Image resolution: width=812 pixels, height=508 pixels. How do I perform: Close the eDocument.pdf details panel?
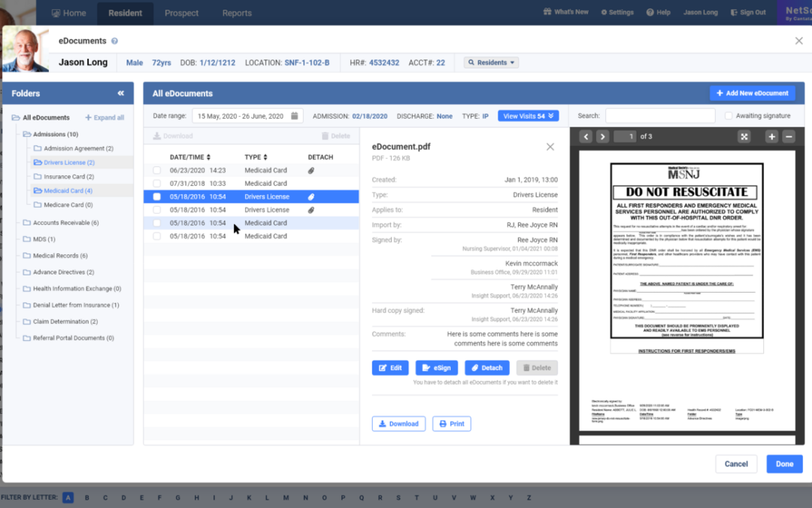[x=550, y=147]
